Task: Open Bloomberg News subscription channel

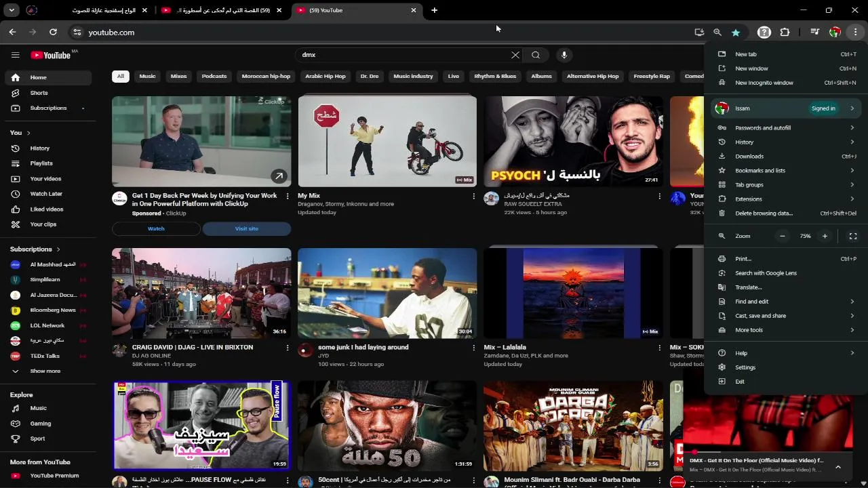Action: tap(47, 310)
